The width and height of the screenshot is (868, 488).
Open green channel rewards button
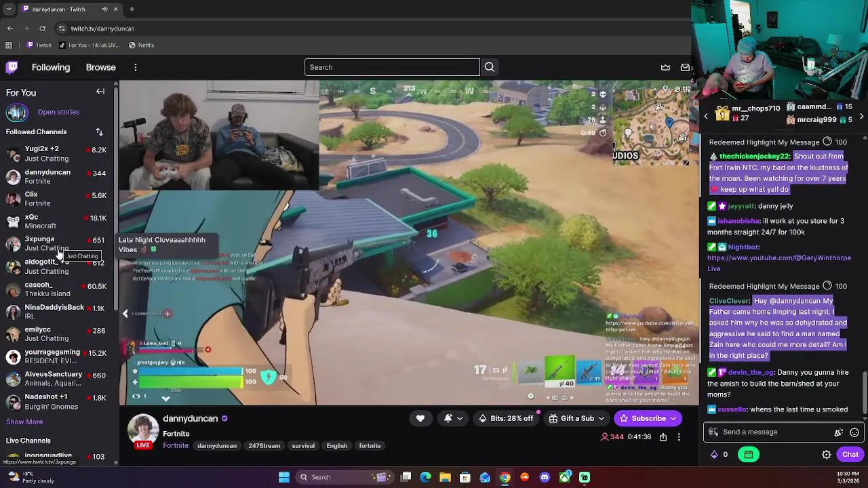click(749, 455)
